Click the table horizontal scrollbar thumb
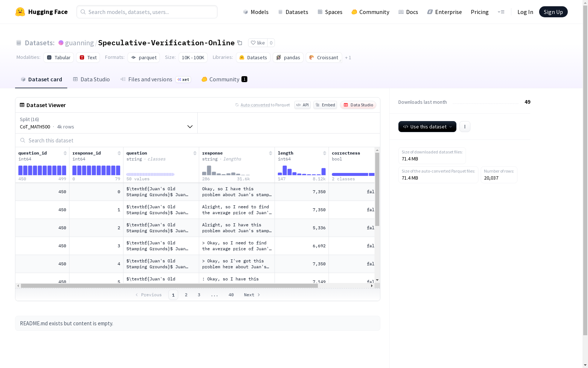Image resolution: width=588 pixels, height=368 pixels. 169,286
